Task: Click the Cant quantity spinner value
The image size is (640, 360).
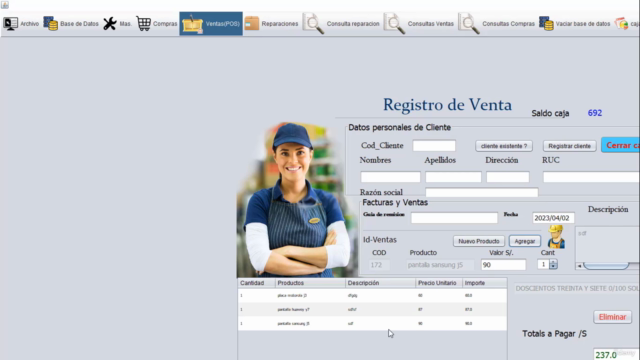Action: 543,264
